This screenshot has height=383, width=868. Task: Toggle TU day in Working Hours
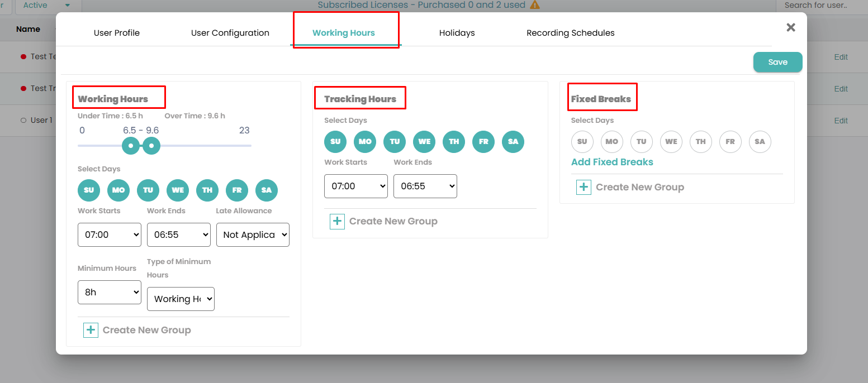(148, 190)
